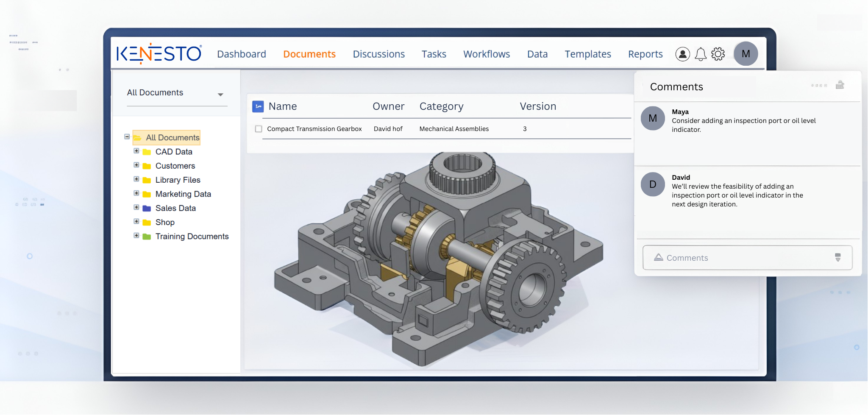Check the Compact Transmission Gearbox checkbox
The width and height of the screenshot is (868, 415).
pyautogui.click(x=259, y=129)
